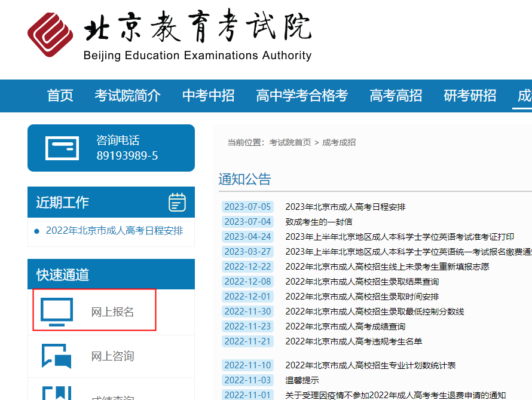Click the 网上咨询 quick channel text
Screen dimensions: 532x400
click(x=112, y=356)
